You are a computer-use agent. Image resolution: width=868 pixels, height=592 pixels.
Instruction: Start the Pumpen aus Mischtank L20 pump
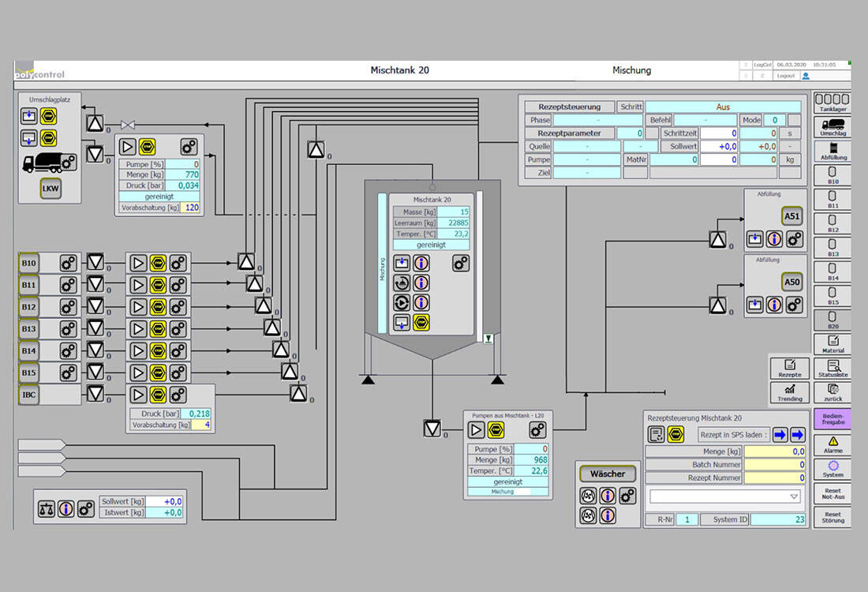point(476,429)
